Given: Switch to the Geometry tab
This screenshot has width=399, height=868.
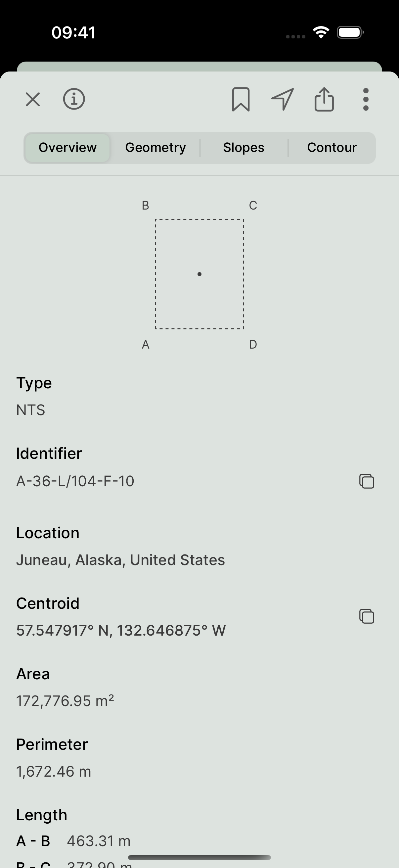Looking at the screenshot, I should [x=155, y=147].
